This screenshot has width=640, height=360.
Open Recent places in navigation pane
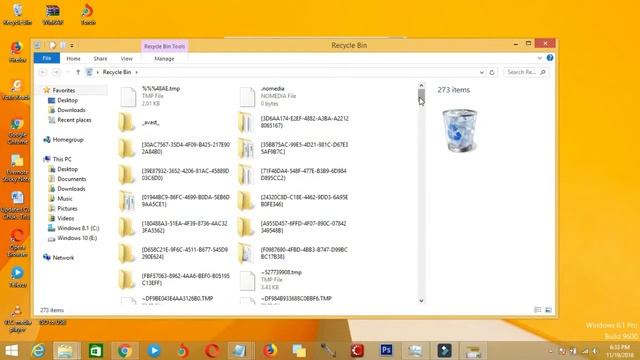pyautogui.click(x=74, y=120)
